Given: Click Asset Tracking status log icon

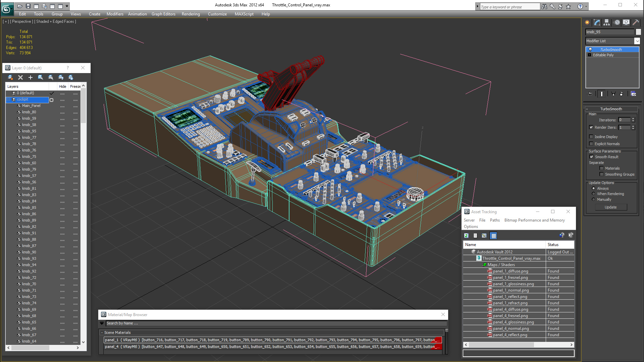Looking at the screenshot, I should (475, 236).
